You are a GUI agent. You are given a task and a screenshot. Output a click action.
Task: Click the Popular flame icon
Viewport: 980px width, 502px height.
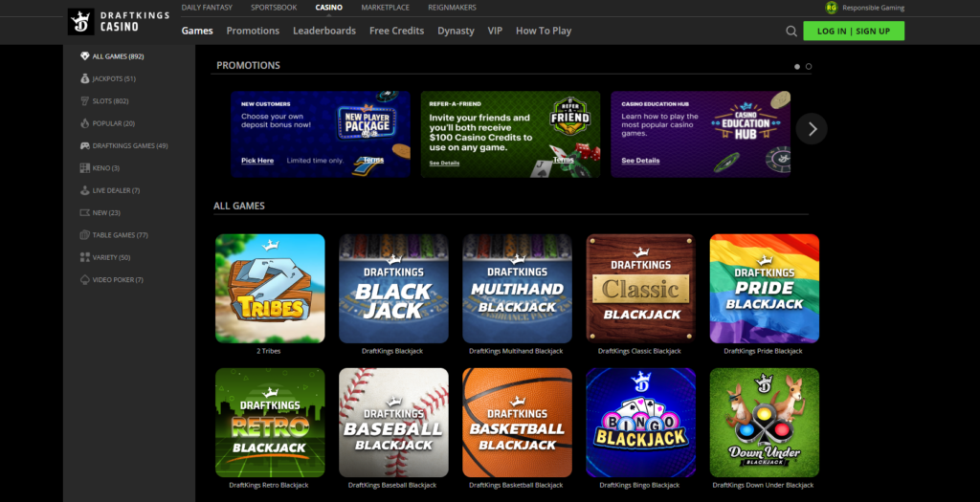(85, 123)
